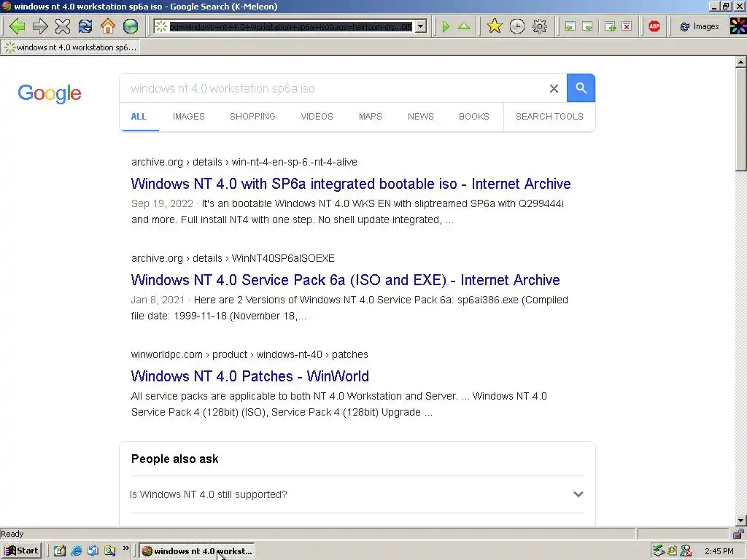Image resolution: width=747 pixels, height=560 pixels.
Task: Click the globe search icon in the toolbar
Action: [131, 26]
